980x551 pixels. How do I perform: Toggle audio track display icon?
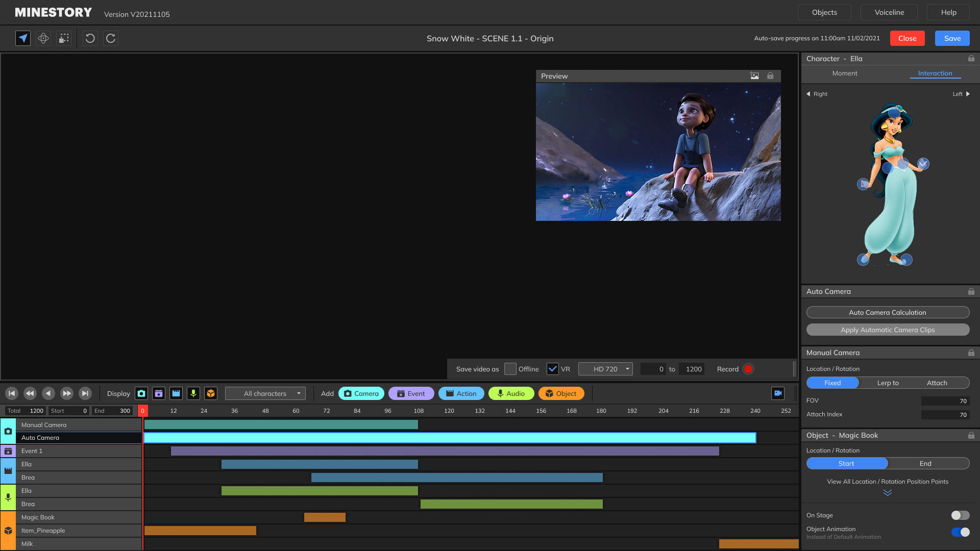(193, 393)
